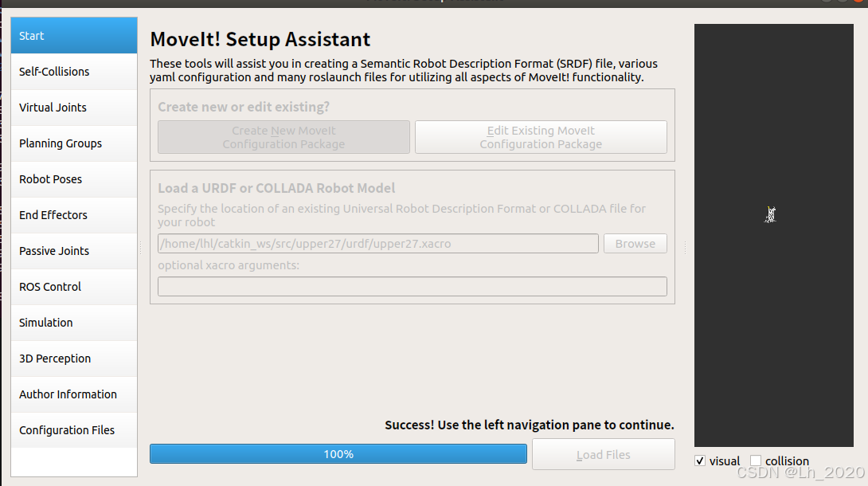Viewport: 868px width, 486px height.
Task: Open Passive Joints section
Action: click(73, 251)
